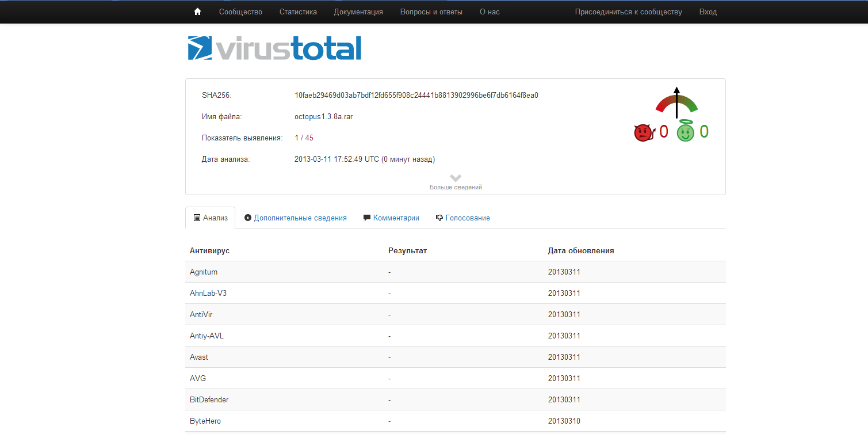Switch to Дополнительные сведения tab
Image resolution: width=868 pixels, height=434 pixels.
pos(296,218)
